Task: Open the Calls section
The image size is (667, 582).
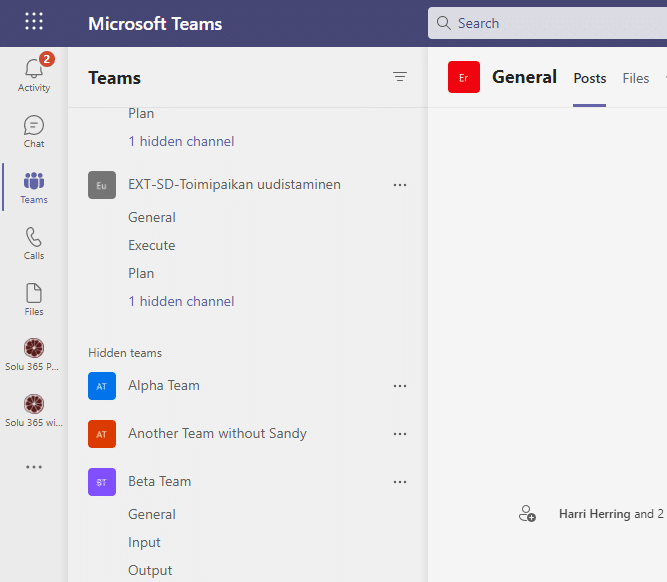Action: click(x=34, y=243)
